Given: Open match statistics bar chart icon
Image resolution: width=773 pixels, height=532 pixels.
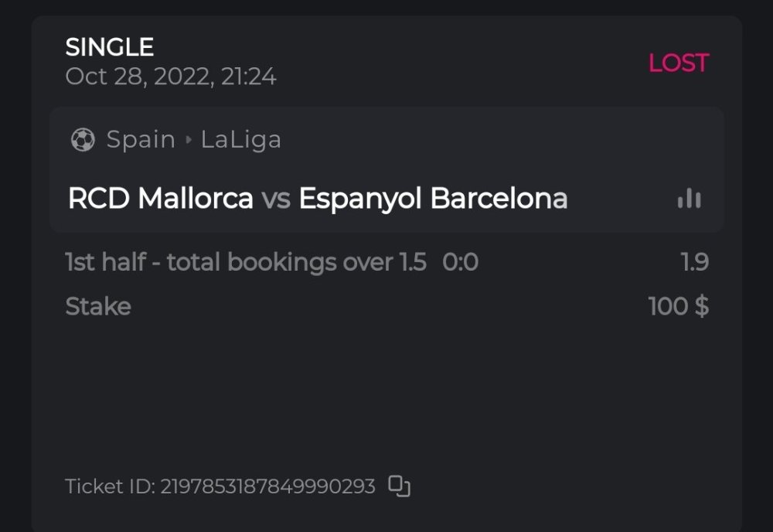Looking at the screenshot, I should pyautogui.click(x=689, y=199).
